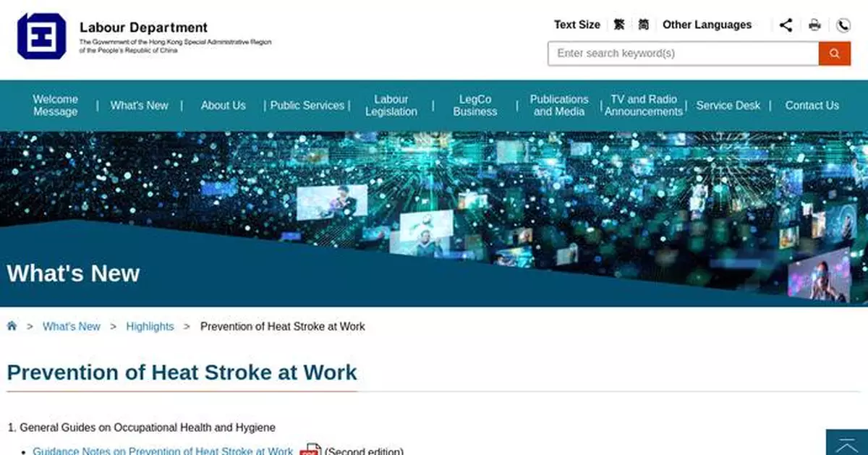Open Guidance Notes on Prevention of Heat Stroke
This screenshot has height=455, width=868.
click(x=163, y=451)
